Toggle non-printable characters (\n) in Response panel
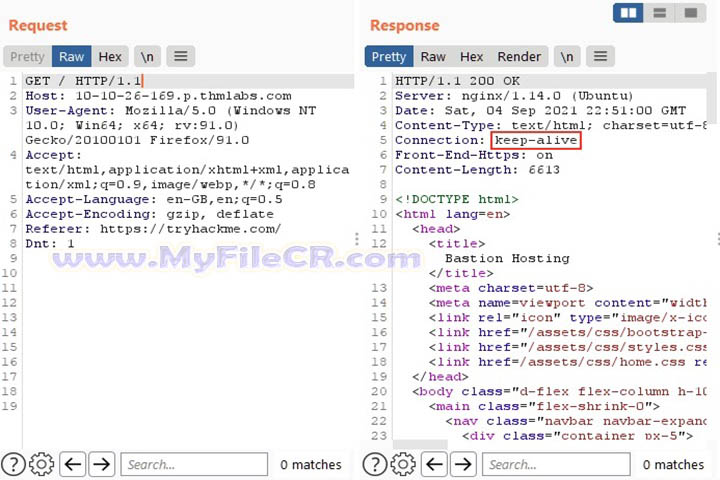The image size is (720, 480). point(567,56)
